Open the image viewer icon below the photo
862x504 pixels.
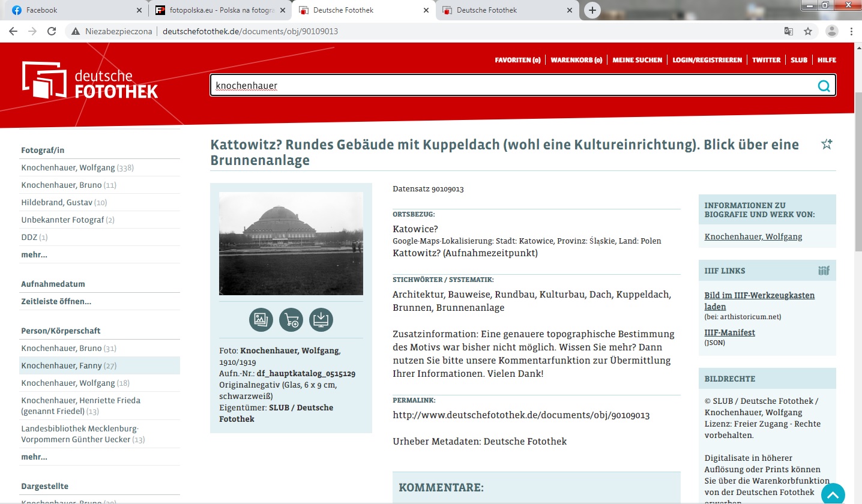[x=261, y=320]
